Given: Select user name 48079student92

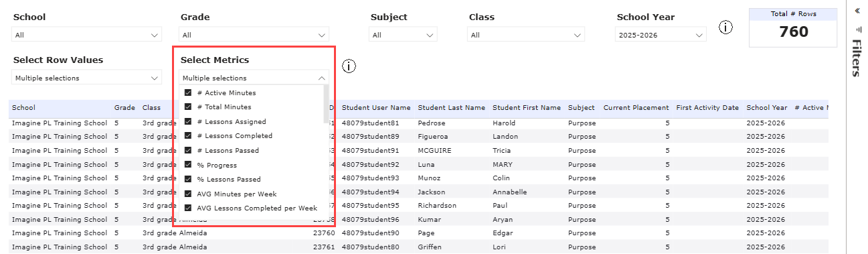Looking at the screenshot, I should click(x=370, y=164).
